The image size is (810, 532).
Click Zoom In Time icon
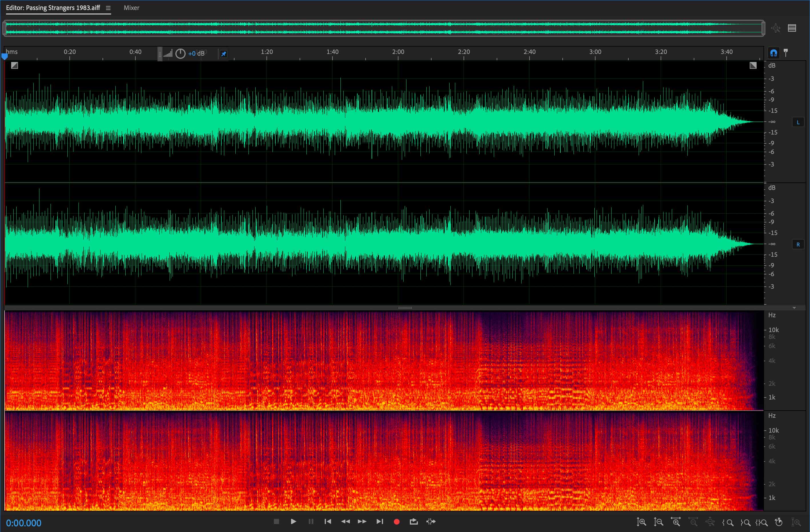click(675, 522)
